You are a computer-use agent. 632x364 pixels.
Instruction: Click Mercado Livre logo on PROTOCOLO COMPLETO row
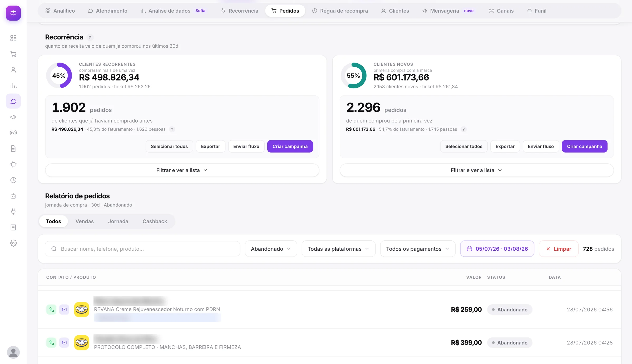[82, 343]
